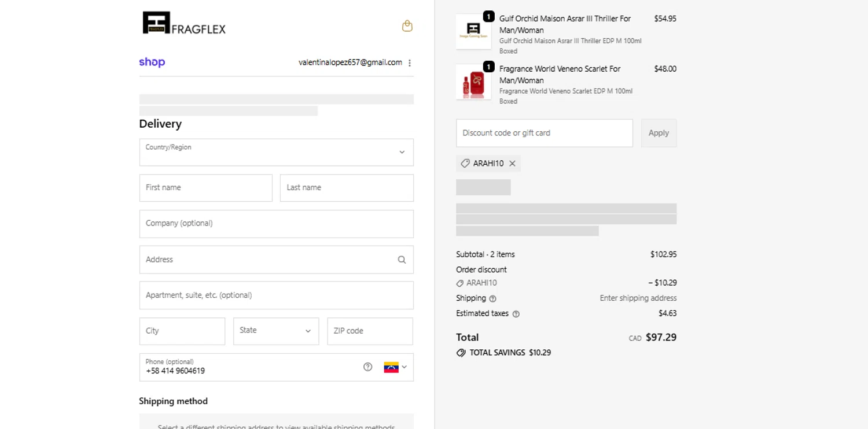Click the Apply discount button

(x=659, y=133)
